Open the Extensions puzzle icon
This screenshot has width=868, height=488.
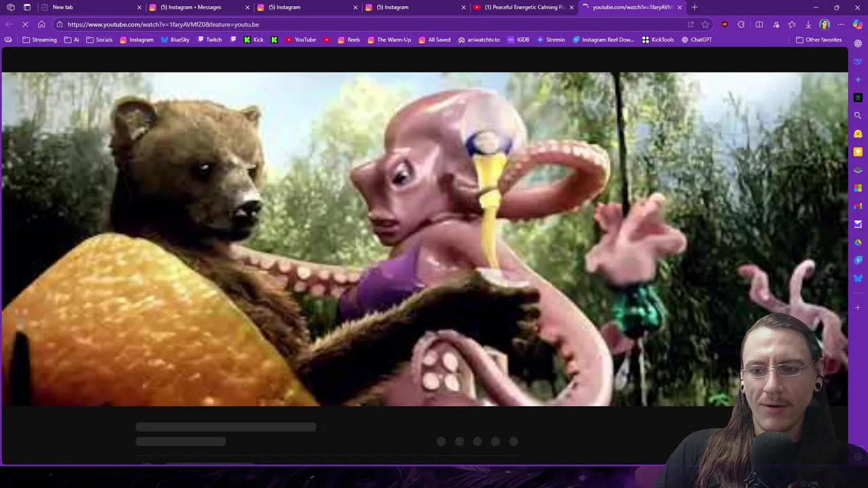[x=741, y=24]
